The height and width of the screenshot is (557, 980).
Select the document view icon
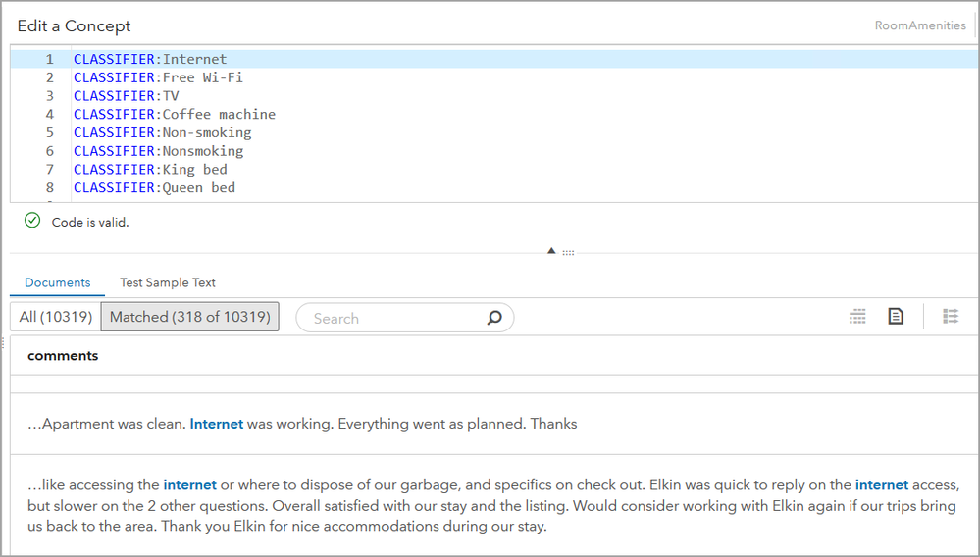click(896, 317)
